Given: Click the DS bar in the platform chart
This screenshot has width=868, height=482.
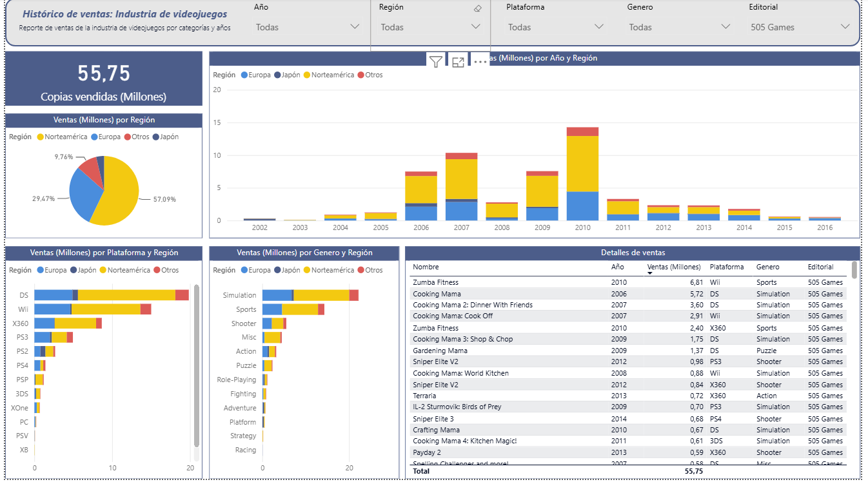Looking at the screenshot, I should click(x=112, y=294).
